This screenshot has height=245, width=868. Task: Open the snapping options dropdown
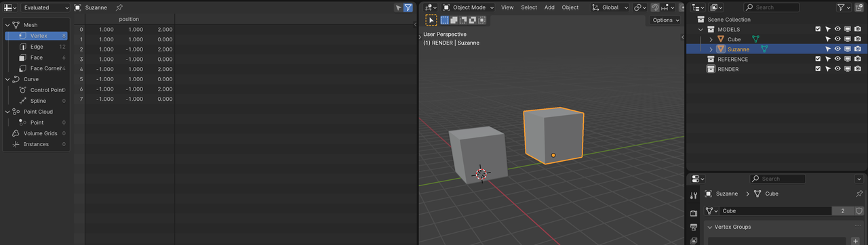667,7
